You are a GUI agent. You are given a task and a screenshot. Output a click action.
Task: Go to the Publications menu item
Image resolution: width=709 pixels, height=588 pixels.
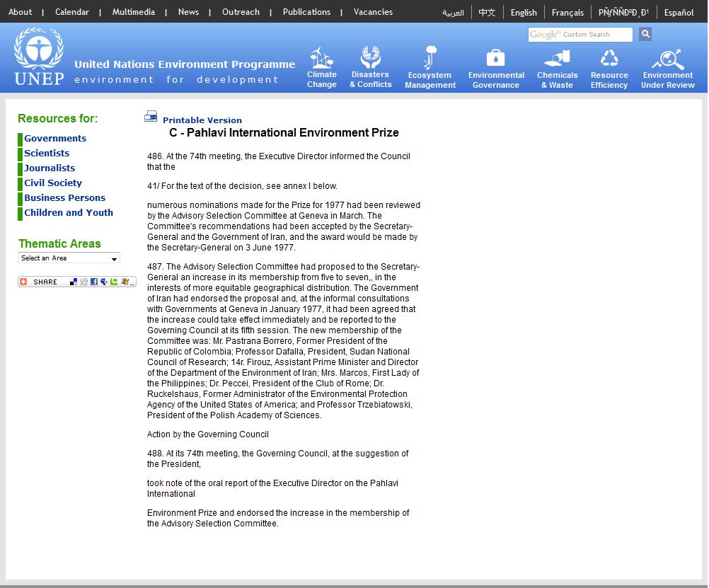pyautogui.click(x=306, y=12)
